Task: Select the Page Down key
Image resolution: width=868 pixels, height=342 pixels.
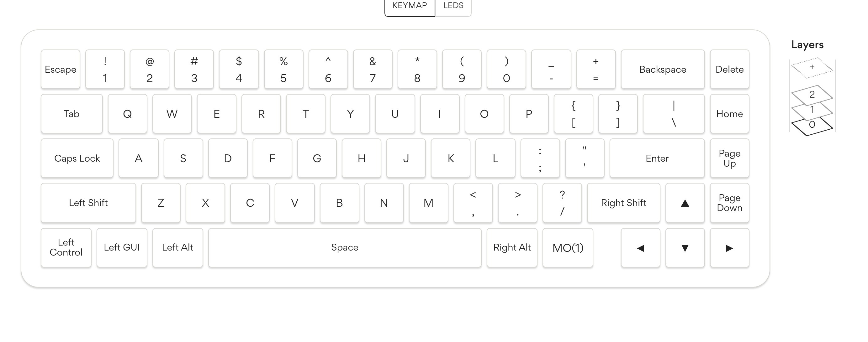Action: 729,203
